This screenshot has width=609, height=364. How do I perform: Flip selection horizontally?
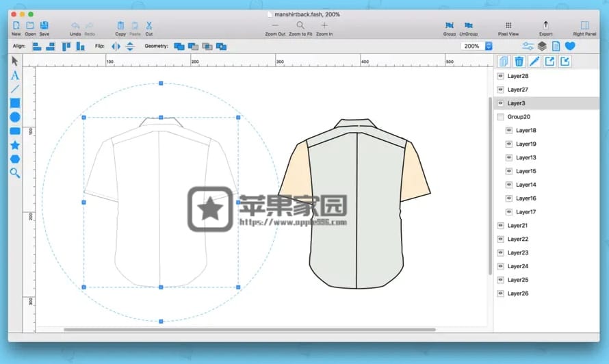(x=116, y=47)
